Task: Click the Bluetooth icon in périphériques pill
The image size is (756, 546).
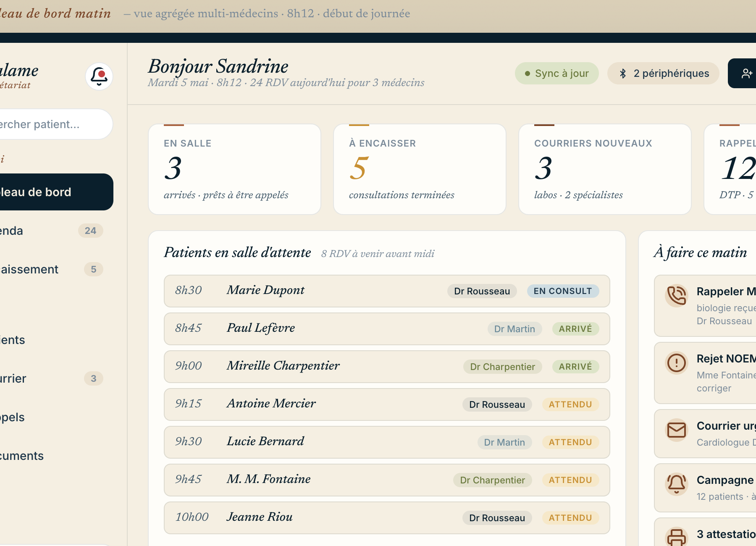Action: (623, 73)
